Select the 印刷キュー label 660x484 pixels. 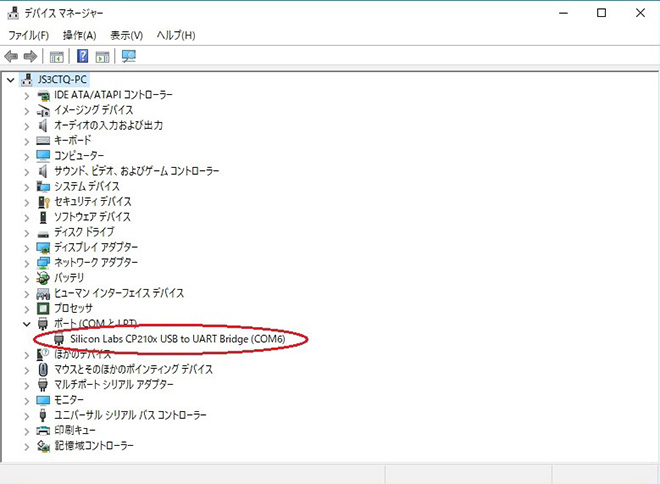pos(75,430)
